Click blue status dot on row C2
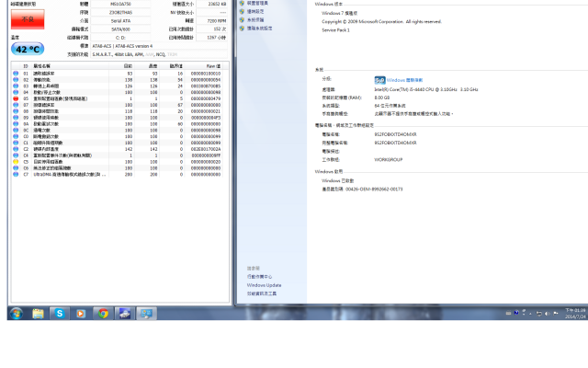588x368 pixels. 16,149
